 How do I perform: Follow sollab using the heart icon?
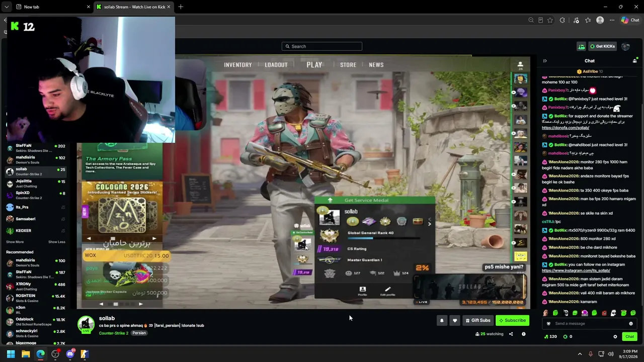tap(455, 320)
